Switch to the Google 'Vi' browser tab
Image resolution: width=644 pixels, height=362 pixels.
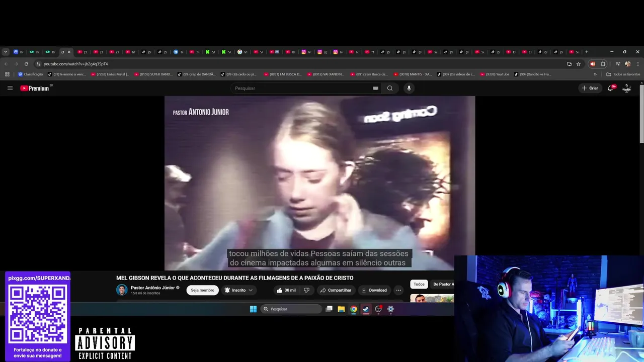click(243, 52)
